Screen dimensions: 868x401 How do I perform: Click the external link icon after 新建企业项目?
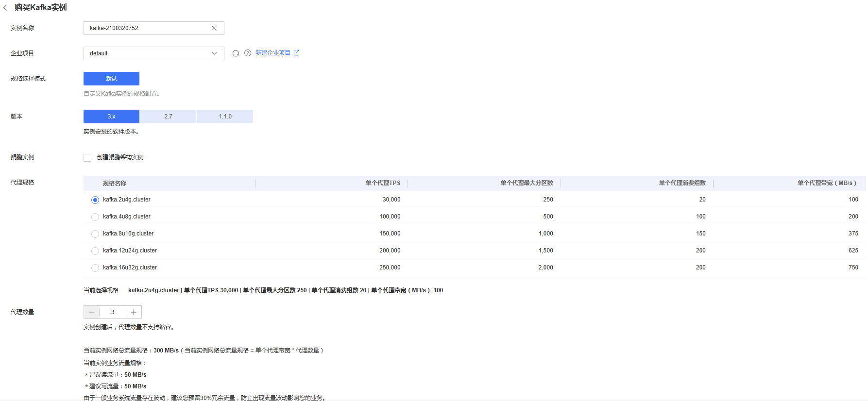(297, 53)
